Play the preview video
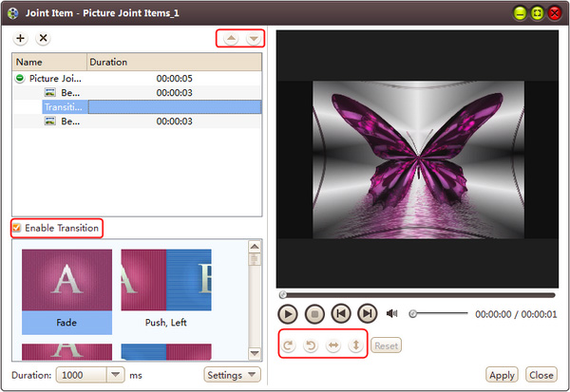The image size is (570, 392). tap(288, 314)
